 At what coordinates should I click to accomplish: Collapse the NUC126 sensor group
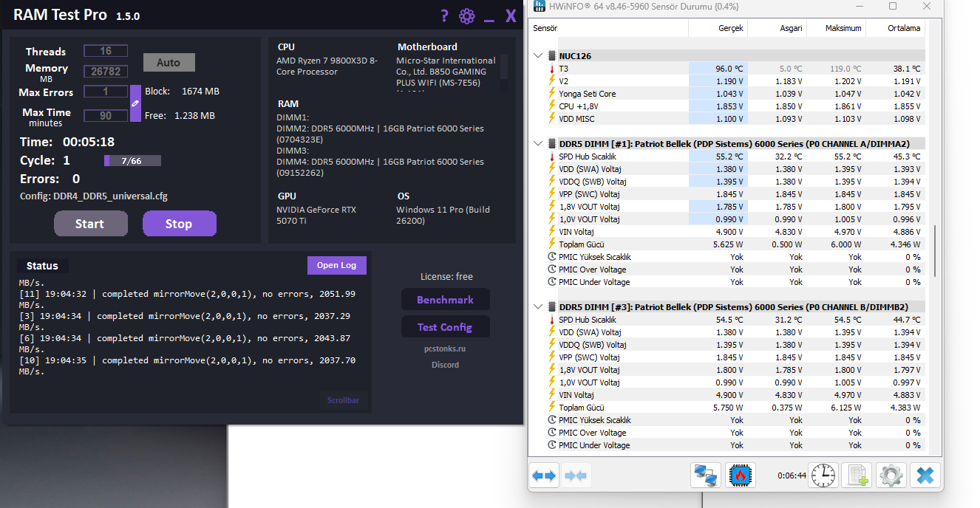tap(538, 55)
